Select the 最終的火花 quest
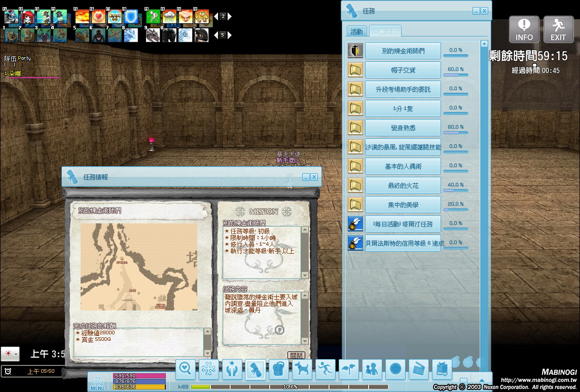 point(403,185)
